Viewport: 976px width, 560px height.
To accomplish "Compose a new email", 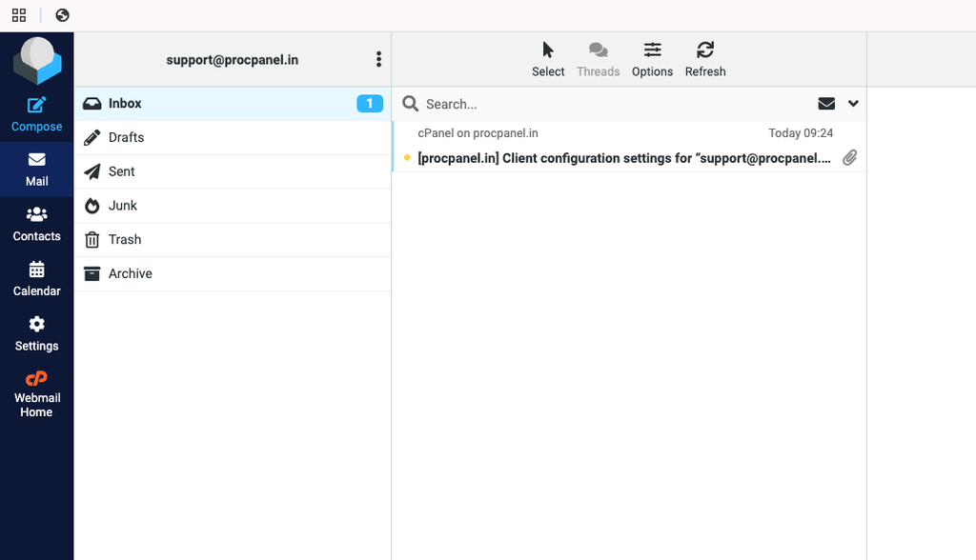I will (x=37, y=114).
